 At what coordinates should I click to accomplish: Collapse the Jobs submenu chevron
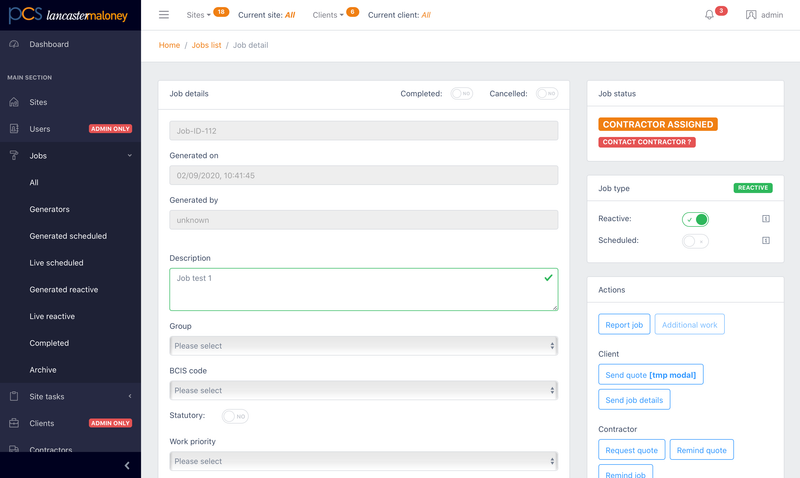point(130,156)
